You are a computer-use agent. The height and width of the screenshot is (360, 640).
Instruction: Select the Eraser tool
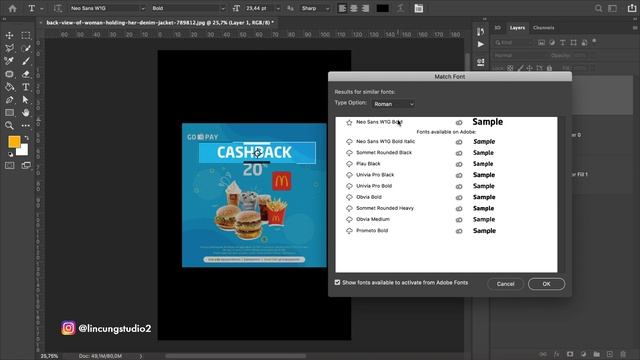[26, 74]
